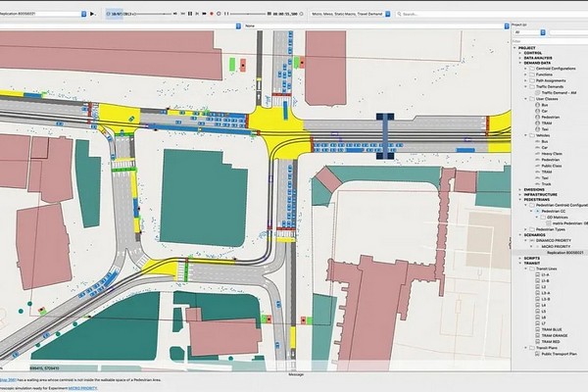Select the TRAM vehicle type icon

coord(537,171)
